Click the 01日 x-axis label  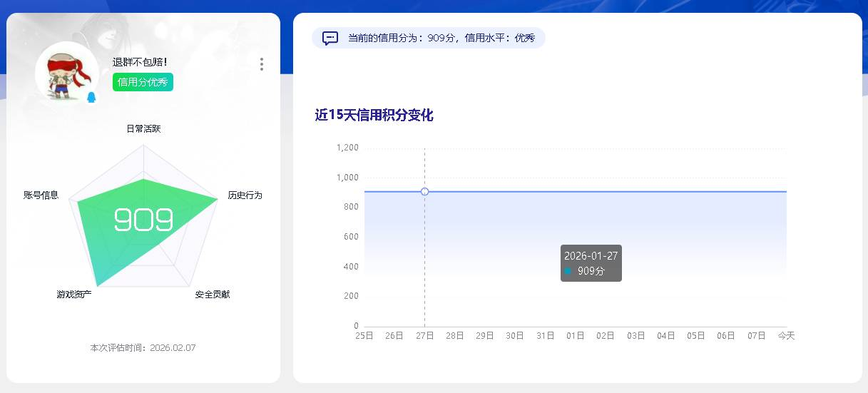576,336
